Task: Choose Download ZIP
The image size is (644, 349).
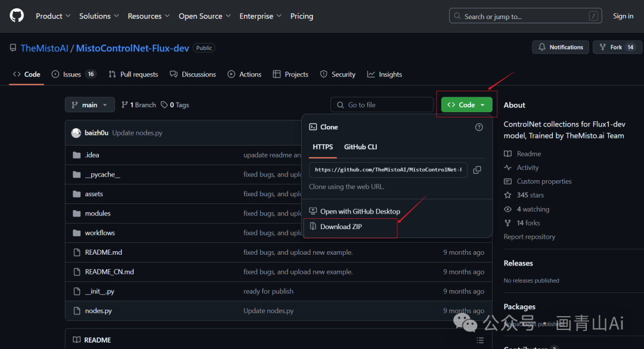Action: [336, 227]
